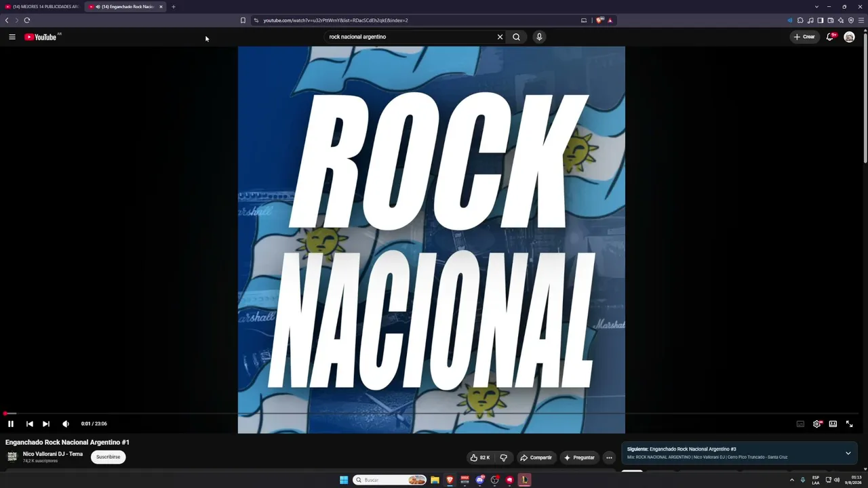
Task: Open the Brave VPN shield icon
Action: coord(851,20)
